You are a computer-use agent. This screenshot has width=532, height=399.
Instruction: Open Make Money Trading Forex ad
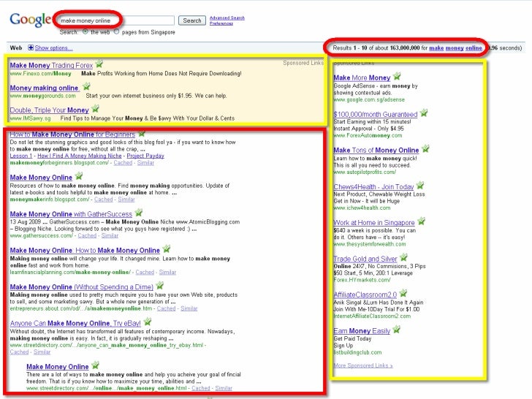click(51, 66)
